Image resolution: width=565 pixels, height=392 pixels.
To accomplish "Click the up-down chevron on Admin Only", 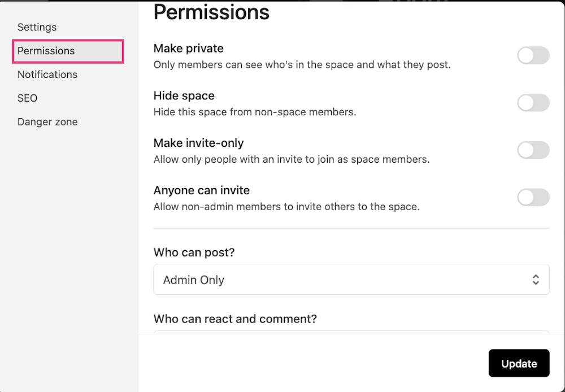I will pyautogui.click(x=536, y=280).
